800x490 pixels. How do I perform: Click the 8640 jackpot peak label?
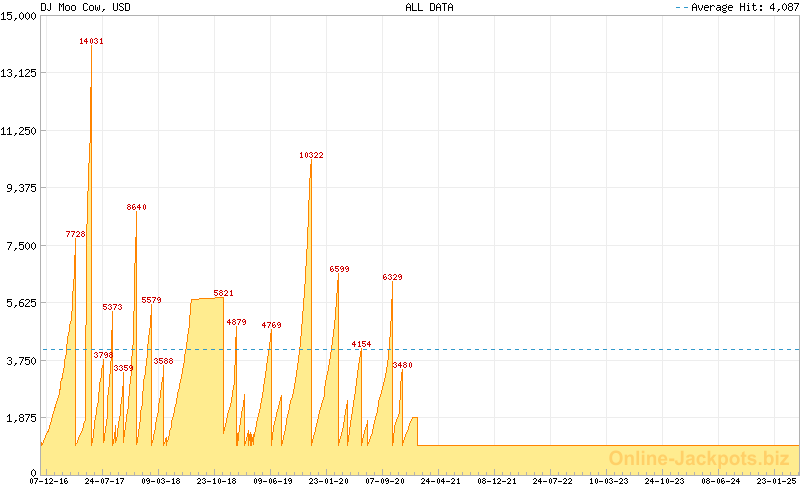(136, 207)
